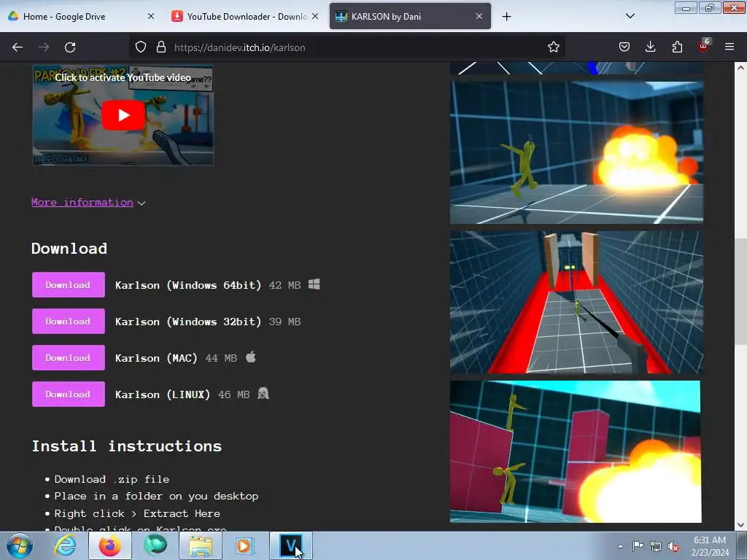Open the File Explorer folder taskbar icon

[201, 545]
